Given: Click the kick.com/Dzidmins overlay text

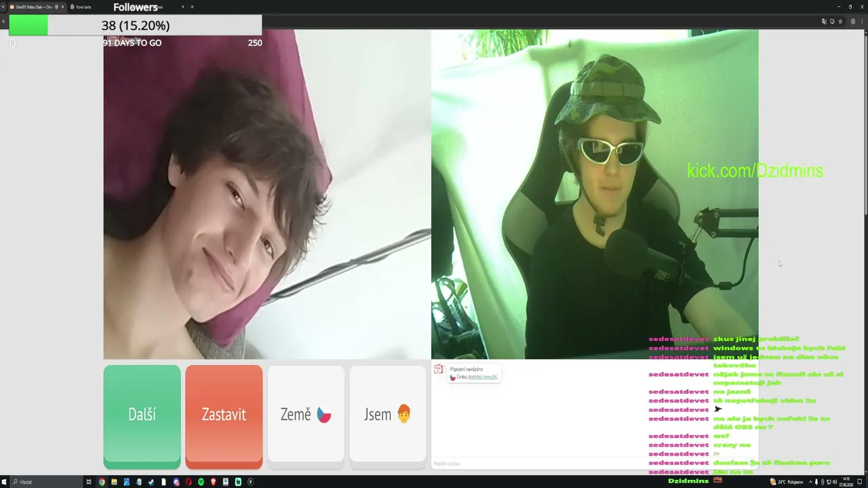Looking at the screenshot, I should [755, 171].
